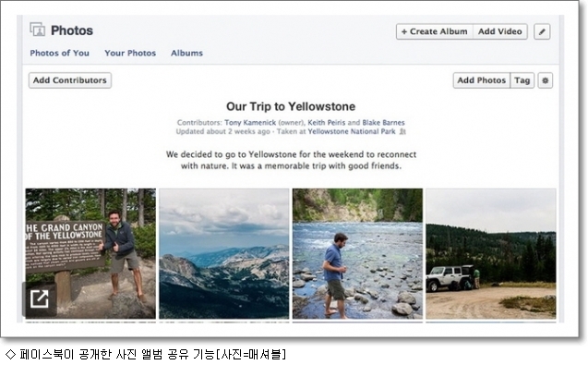The width and height of the screenshot is (588, 365).
Task: Click the Add Photos button
Action: tap(482, 80)
